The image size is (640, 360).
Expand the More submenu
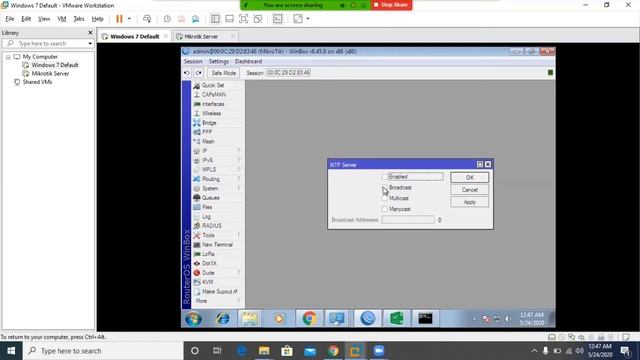point(239,301)
